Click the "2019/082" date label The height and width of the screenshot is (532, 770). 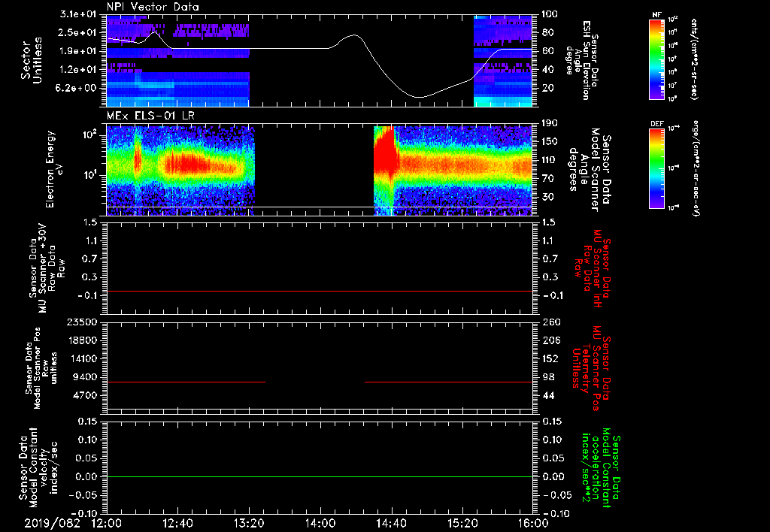point(52,523)
